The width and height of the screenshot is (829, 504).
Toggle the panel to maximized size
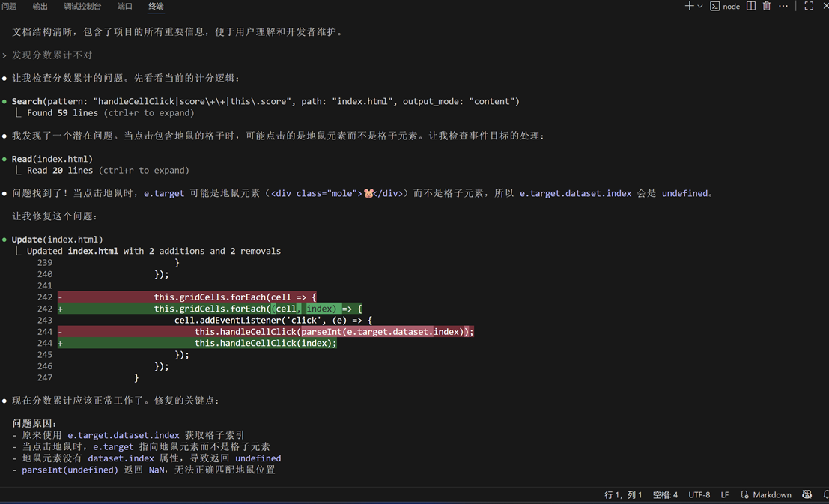coord(808,6)
